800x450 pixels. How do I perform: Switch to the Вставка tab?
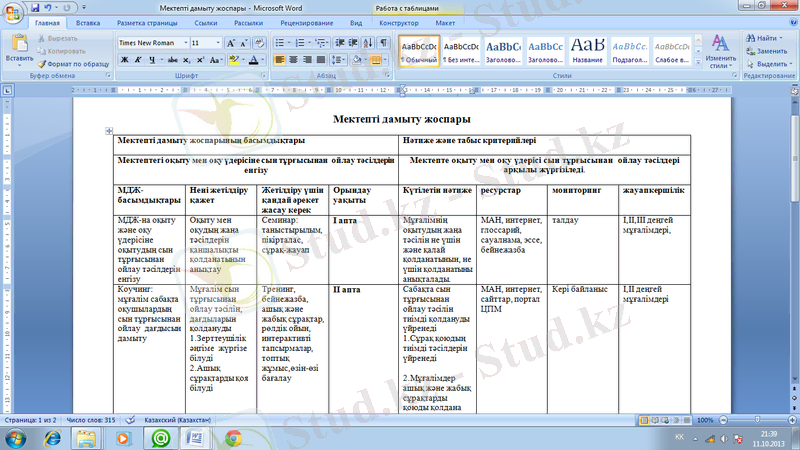point(87,21)
